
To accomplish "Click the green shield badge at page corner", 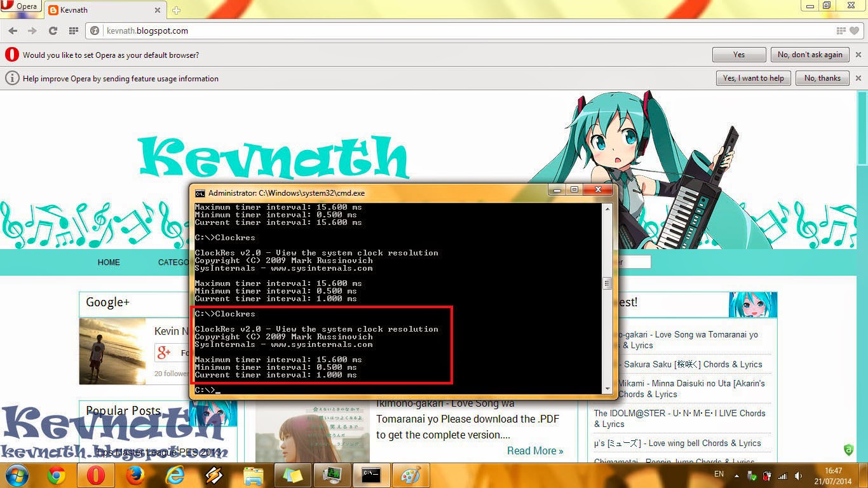I will pyautogui.click(x=848, y=450).
